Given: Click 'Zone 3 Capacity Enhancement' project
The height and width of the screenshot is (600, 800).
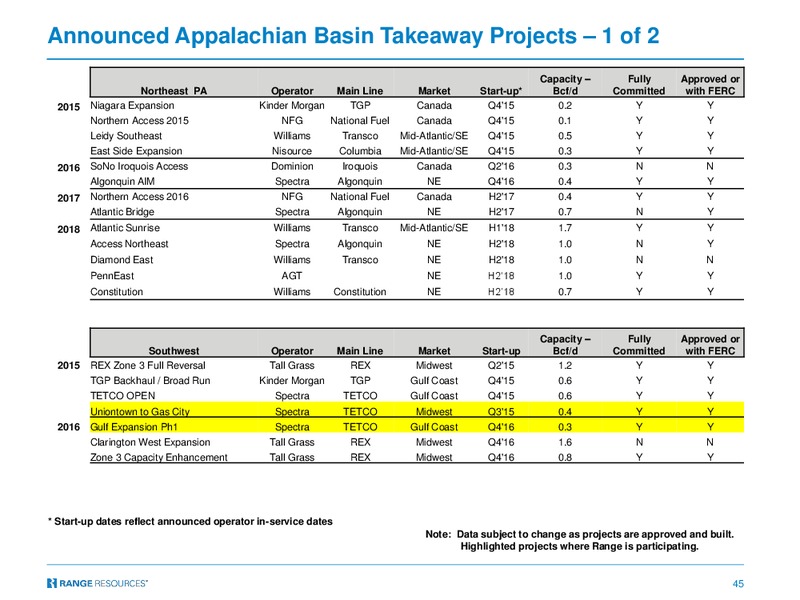Looking at the screenshot, I should [159, 458].
